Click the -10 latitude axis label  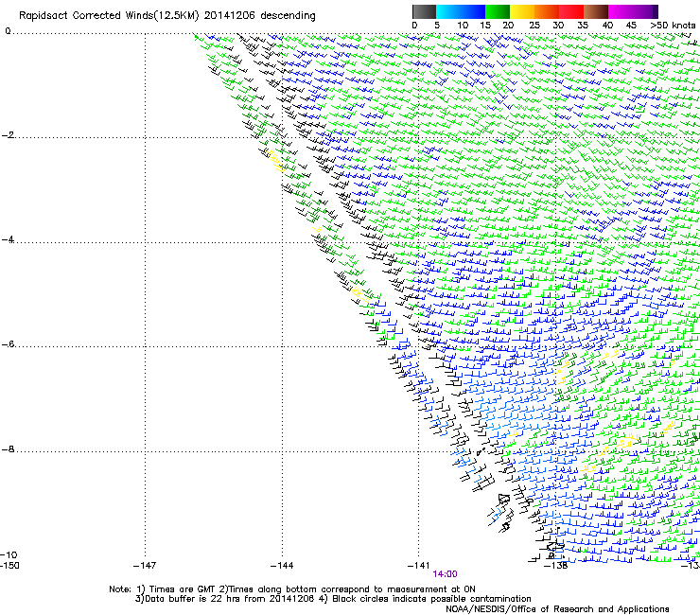[9, 555]
